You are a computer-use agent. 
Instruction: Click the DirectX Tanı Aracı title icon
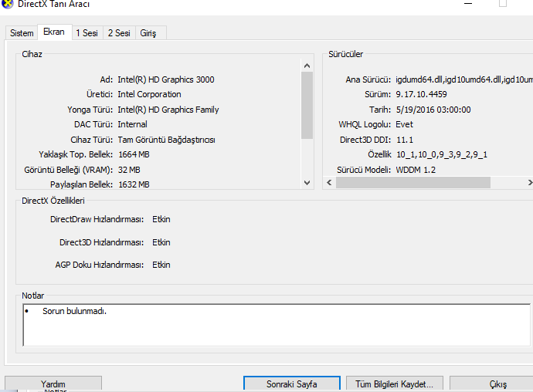click(x=7, y=4)
